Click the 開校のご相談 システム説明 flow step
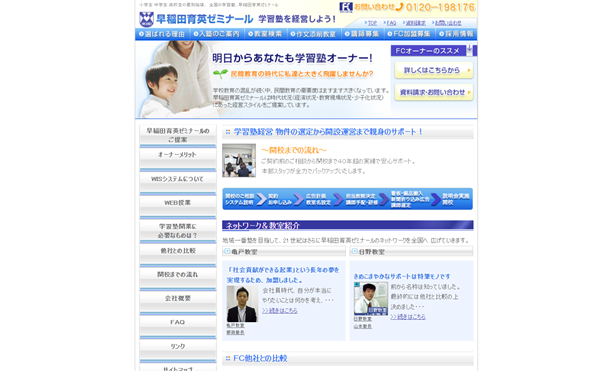The height and width of the screenshot is (371, 600). (x=240, y=199)
